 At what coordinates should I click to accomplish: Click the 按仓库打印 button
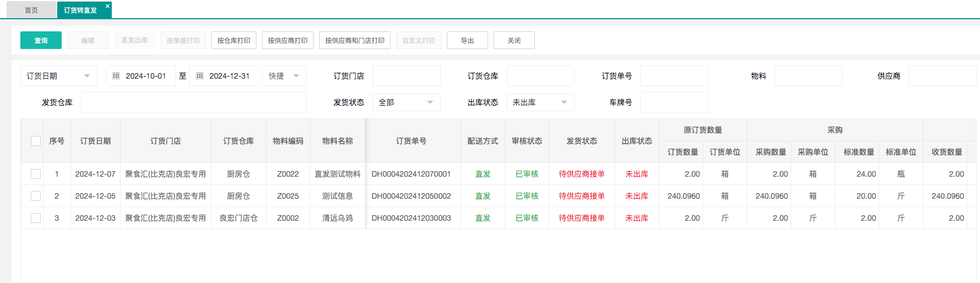[x=234, y=40]
